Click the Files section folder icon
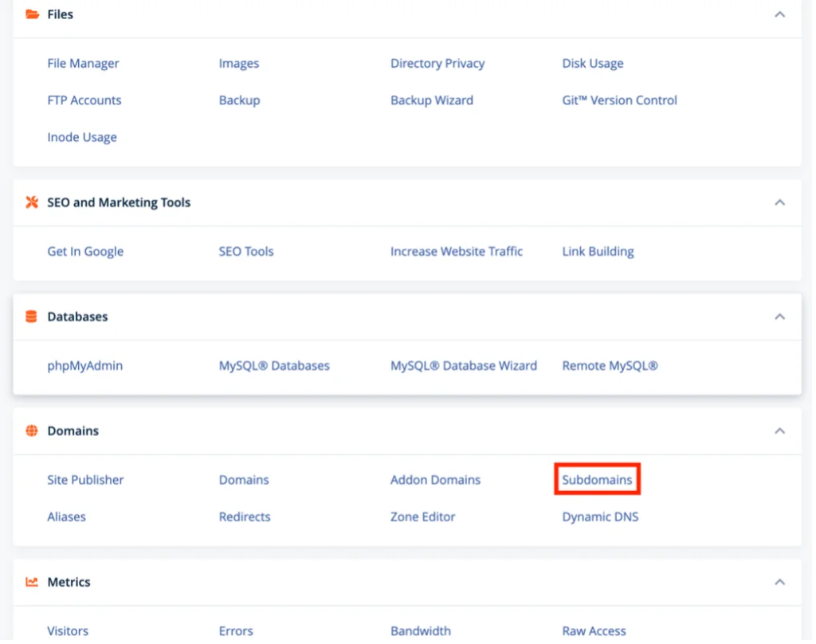 click(32, 14)
